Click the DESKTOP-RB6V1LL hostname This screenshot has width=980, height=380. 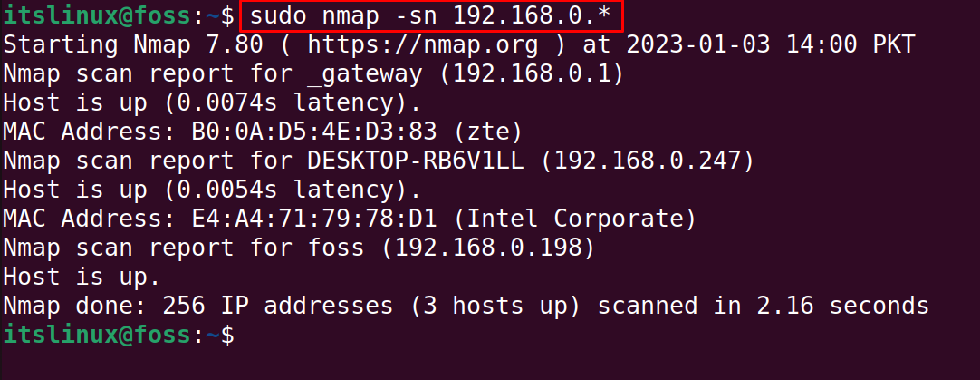(417, 161)
